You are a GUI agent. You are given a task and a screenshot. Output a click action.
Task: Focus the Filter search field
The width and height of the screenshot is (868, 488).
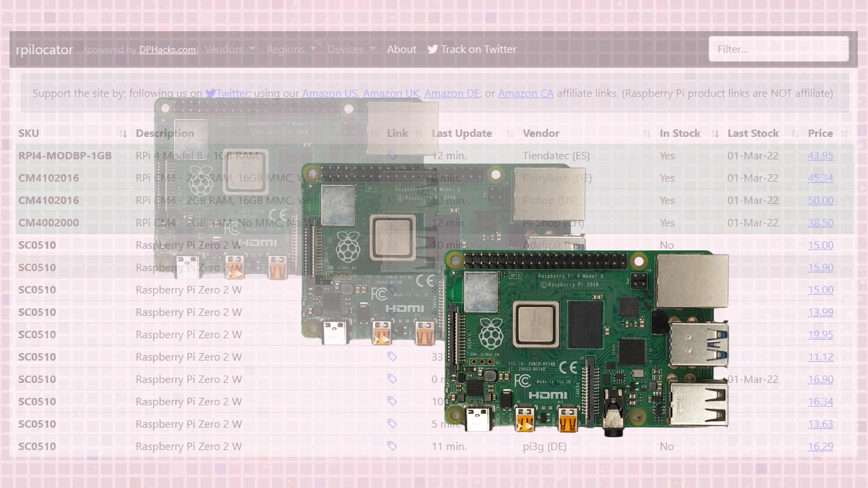[x=778, y=49]
